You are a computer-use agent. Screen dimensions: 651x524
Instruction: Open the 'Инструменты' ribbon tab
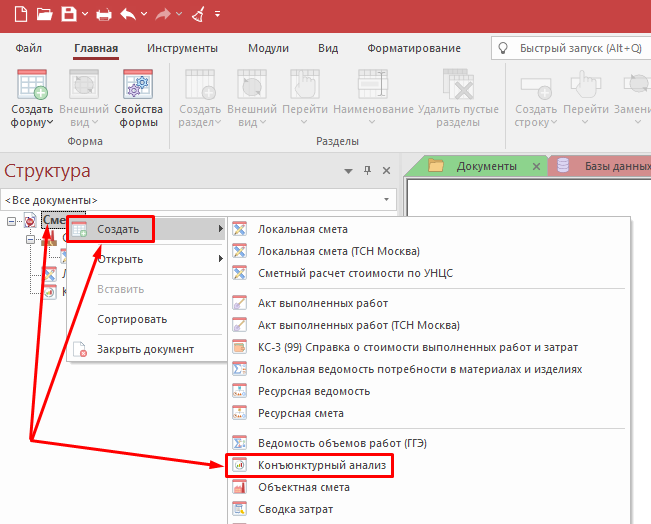(x=182, y=48)
